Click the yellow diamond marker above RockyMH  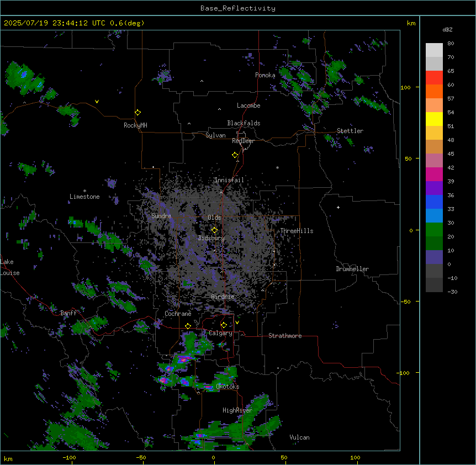click(x=137, y=113)
